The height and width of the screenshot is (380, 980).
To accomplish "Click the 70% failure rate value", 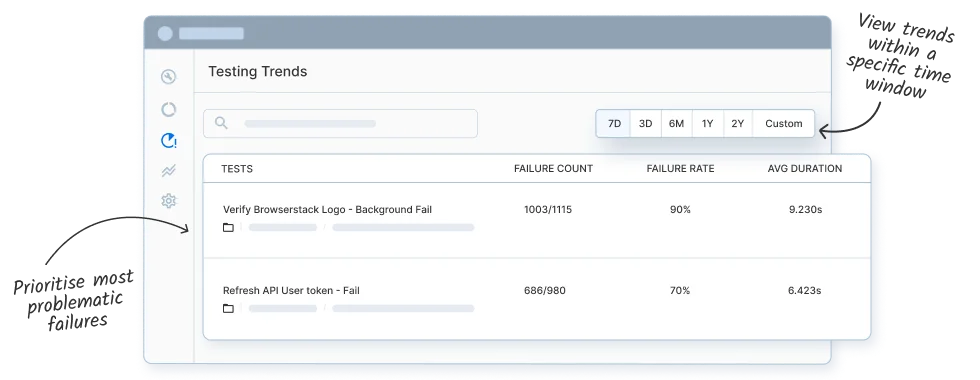I will (x=680, y=291).
